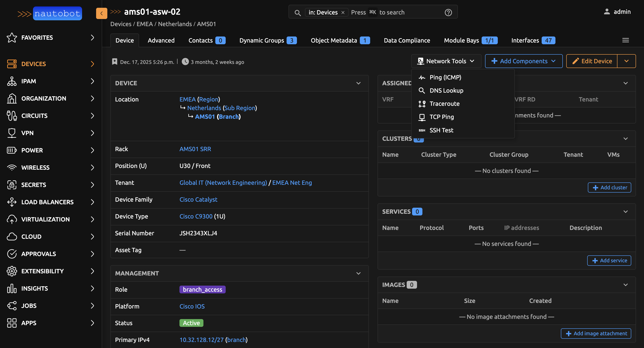Collapse sidebar with orange arrow button
Viewport: 644px width, 348px height.
[102, 13]
